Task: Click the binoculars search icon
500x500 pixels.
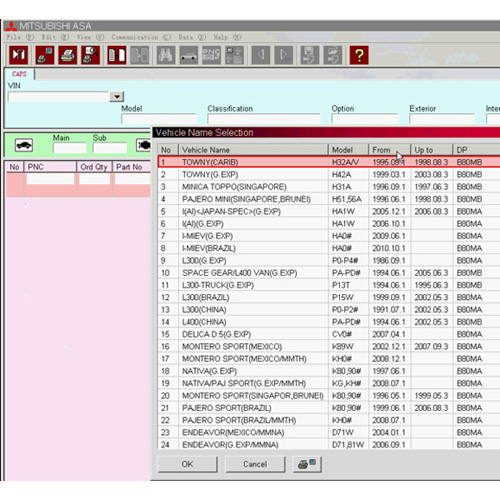Action: coord(166,55)
